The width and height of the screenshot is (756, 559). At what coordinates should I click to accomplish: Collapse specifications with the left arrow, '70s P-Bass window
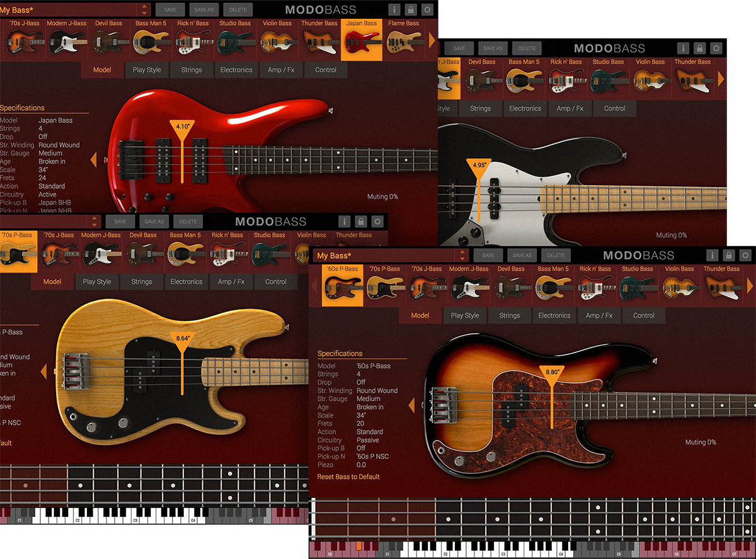click(x=43, y=372)
